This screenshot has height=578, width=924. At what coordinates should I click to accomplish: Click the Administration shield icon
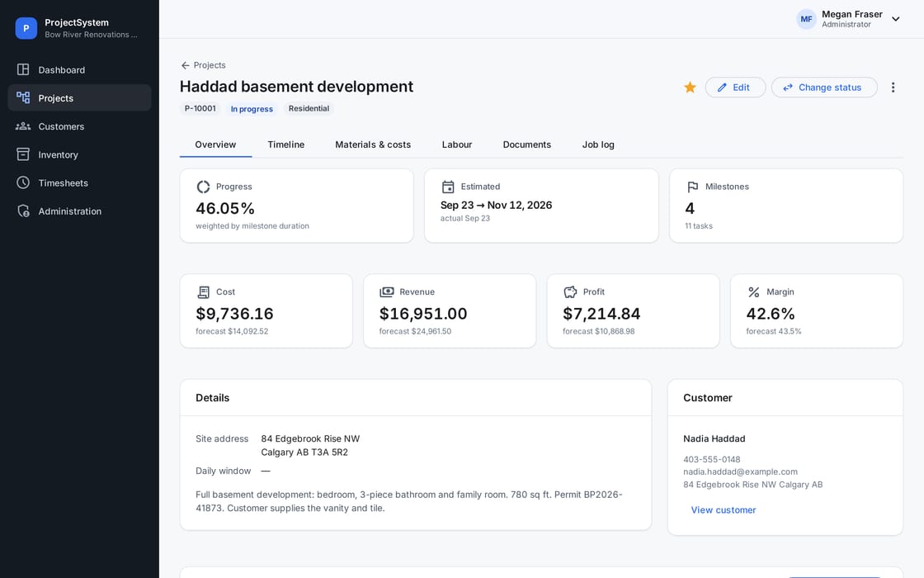(23, 211)
